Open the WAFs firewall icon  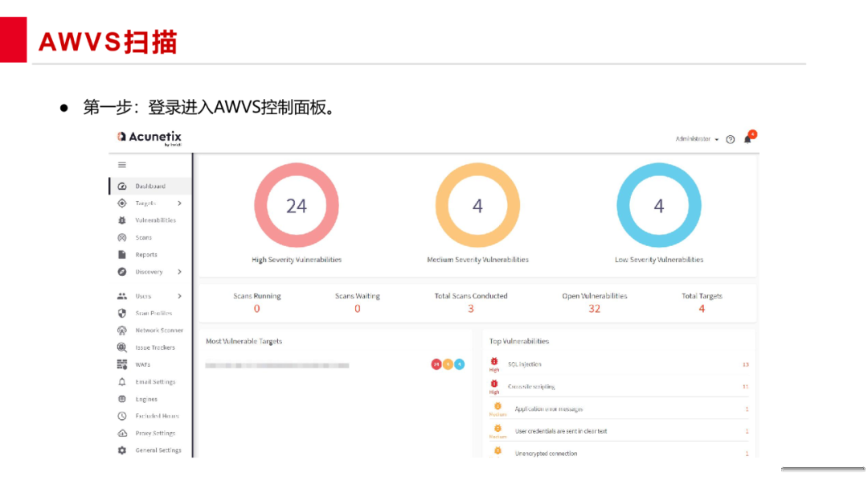tap(122, 365)
